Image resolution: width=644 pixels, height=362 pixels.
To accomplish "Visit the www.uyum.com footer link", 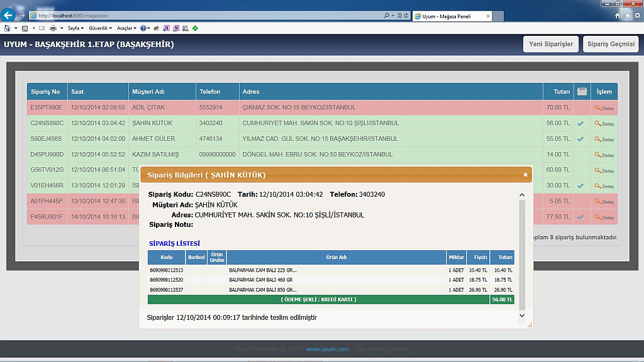I will [x=327, y=349].
